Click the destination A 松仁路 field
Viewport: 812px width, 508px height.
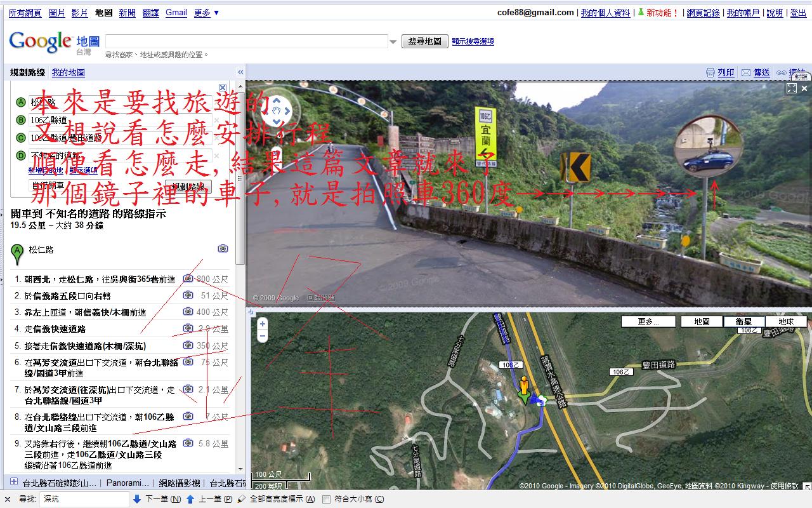tap(121, 102)
